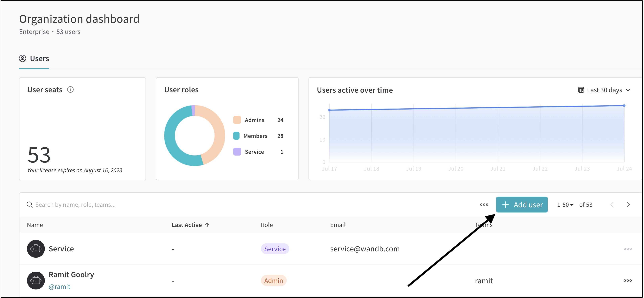Open the @ramit profile link
The image size is (644, 298).
coord(59,286)
